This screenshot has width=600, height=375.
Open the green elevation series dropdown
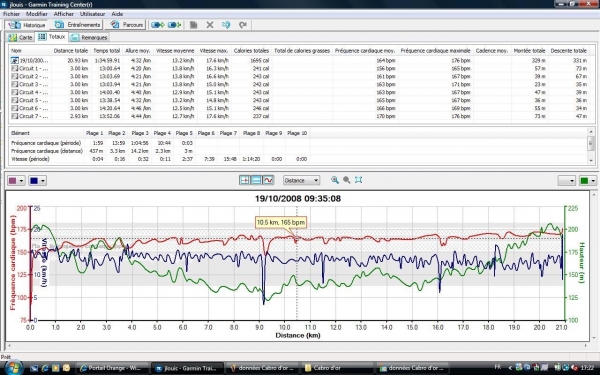[x=588, y=181]
